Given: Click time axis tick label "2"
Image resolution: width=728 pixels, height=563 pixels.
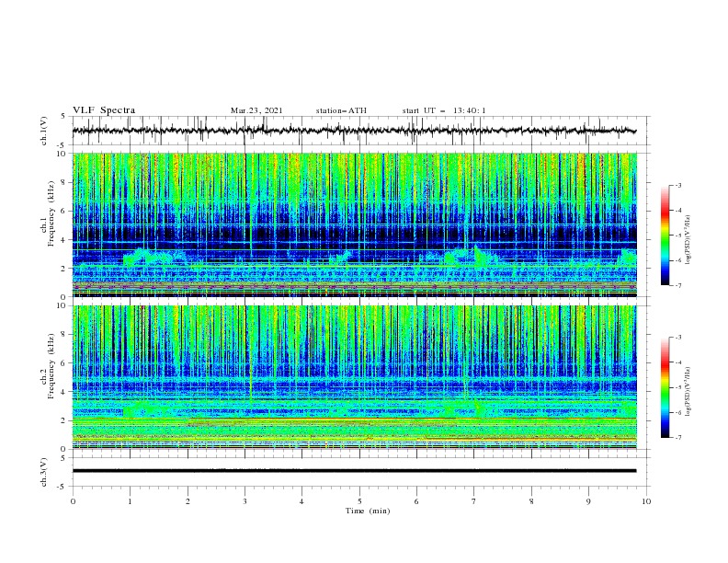Looking at the screenshot, I should pyautogui.click(x=188, y=501).
